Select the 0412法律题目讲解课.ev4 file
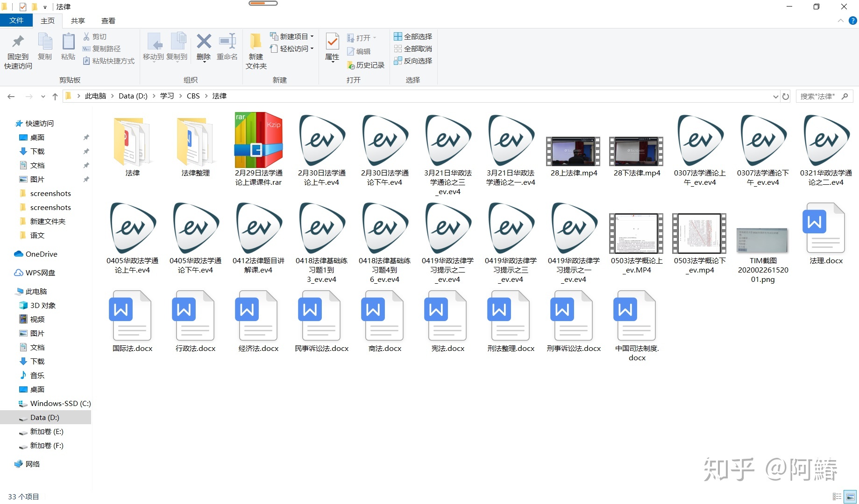Viewport: 859px width, 504px height. [x=258, y=238]
